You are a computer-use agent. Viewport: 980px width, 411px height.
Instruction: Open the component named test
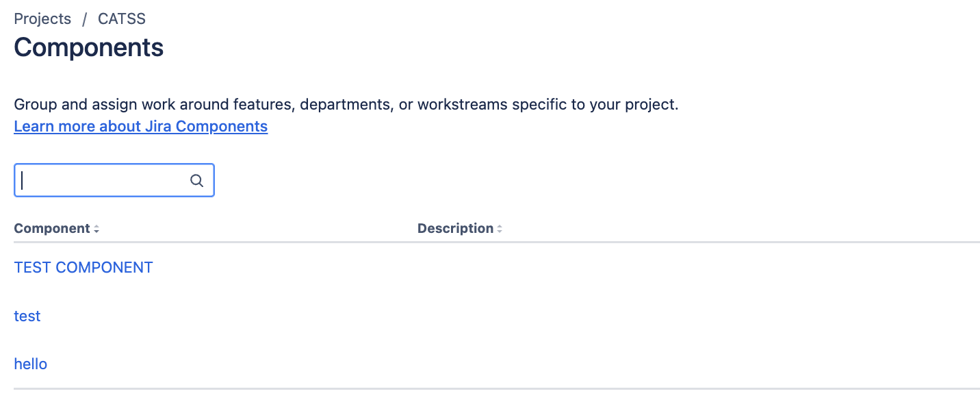click(27, 316)
